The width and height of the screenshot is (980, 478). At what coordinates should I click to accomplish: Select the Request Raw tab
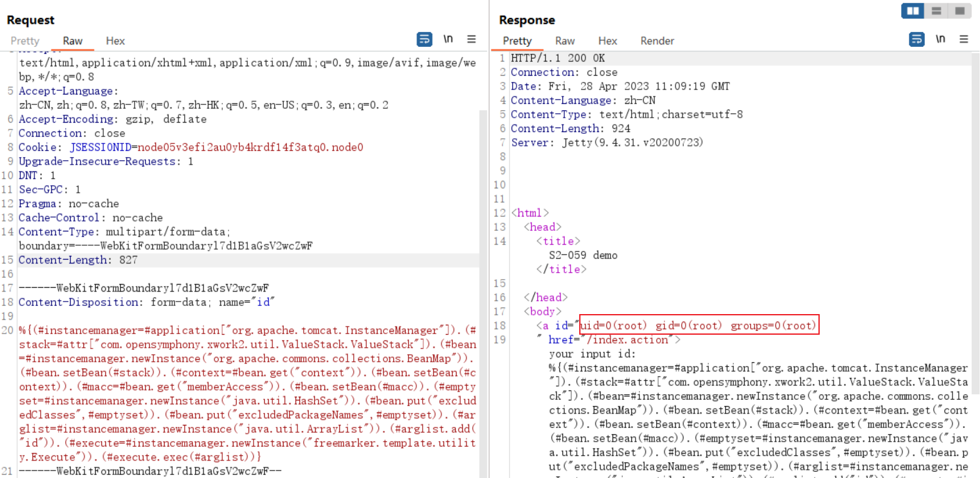(x=73, y=41)
